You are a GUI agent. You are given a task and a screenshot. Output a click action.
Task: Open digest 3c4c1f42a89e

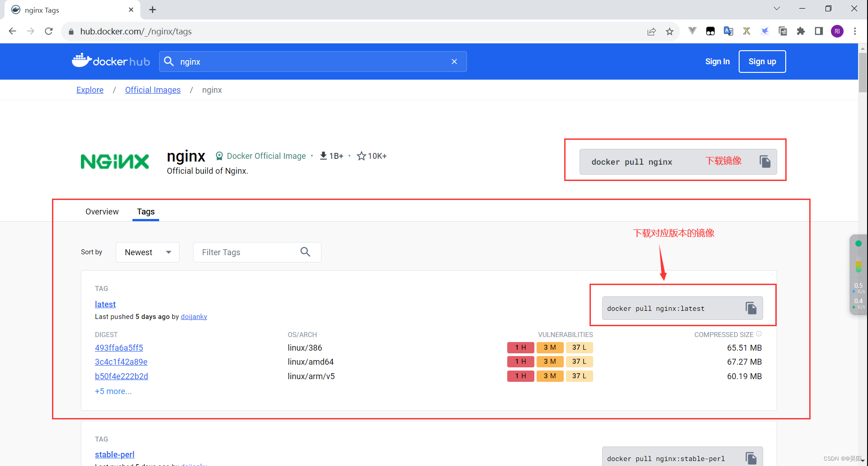pyautogui.click(x=121, y=362)
